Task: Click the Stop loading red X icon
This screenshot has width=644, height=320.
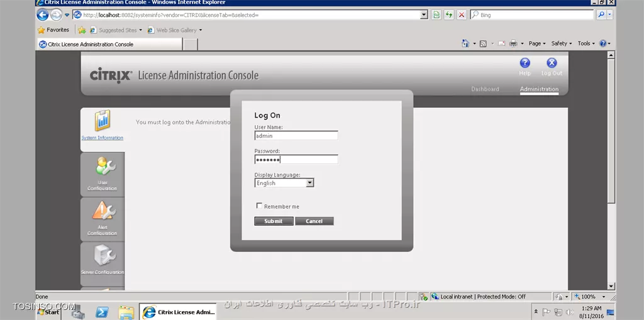Action: pos(462,15)
